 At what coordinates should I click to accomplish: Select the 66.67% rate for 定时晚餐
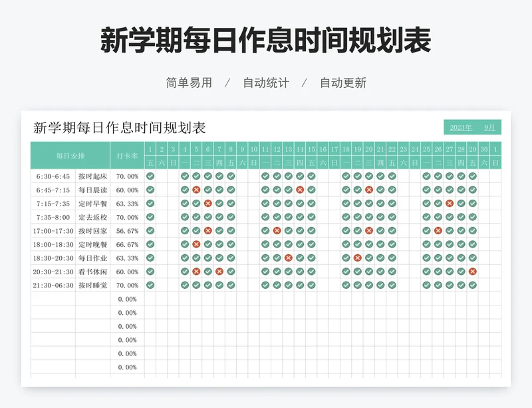127,244
